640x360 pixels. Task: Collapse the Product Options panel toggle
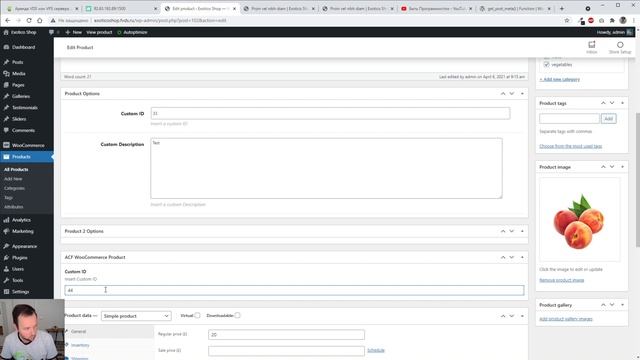click(522, 94)
